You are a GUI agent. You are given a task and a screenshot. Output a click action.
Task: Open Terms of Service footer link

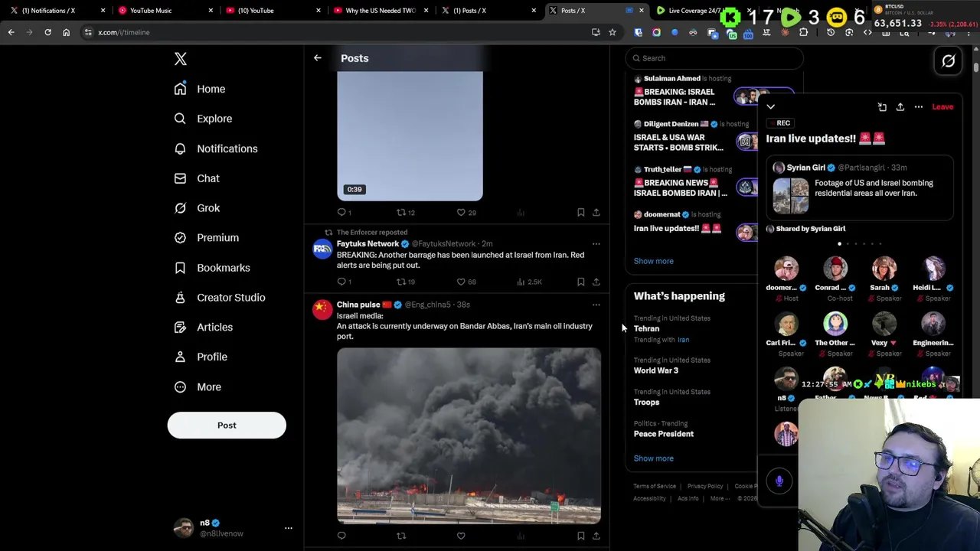pos(655,486)
